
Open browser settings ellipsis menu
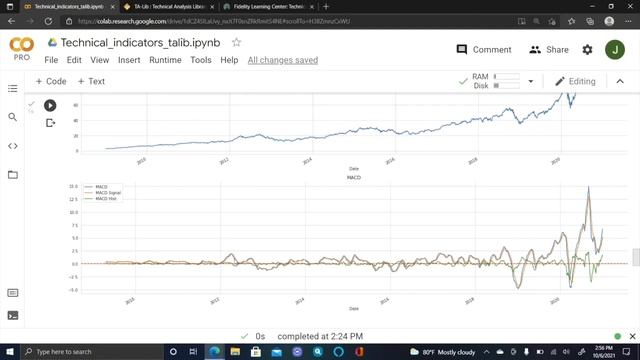628,21
